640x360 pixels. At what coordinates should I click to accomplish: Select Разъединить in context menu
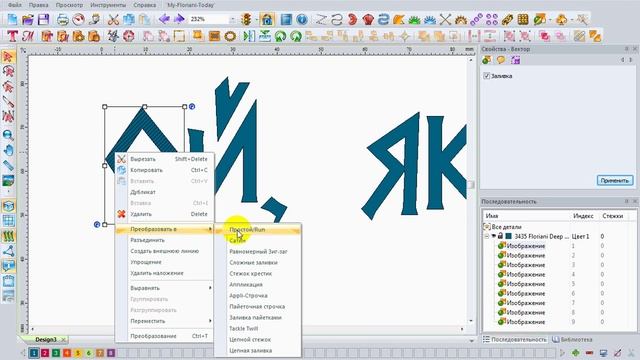[x=164, y=240]
